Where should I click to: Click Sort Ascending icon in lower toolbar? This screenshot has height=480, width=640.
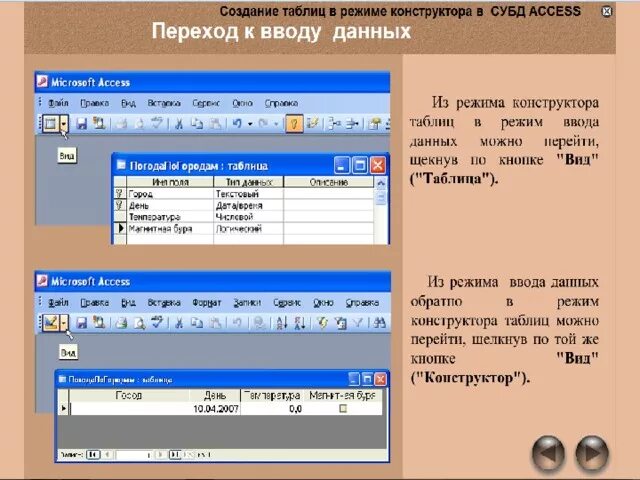pos(282,323)
